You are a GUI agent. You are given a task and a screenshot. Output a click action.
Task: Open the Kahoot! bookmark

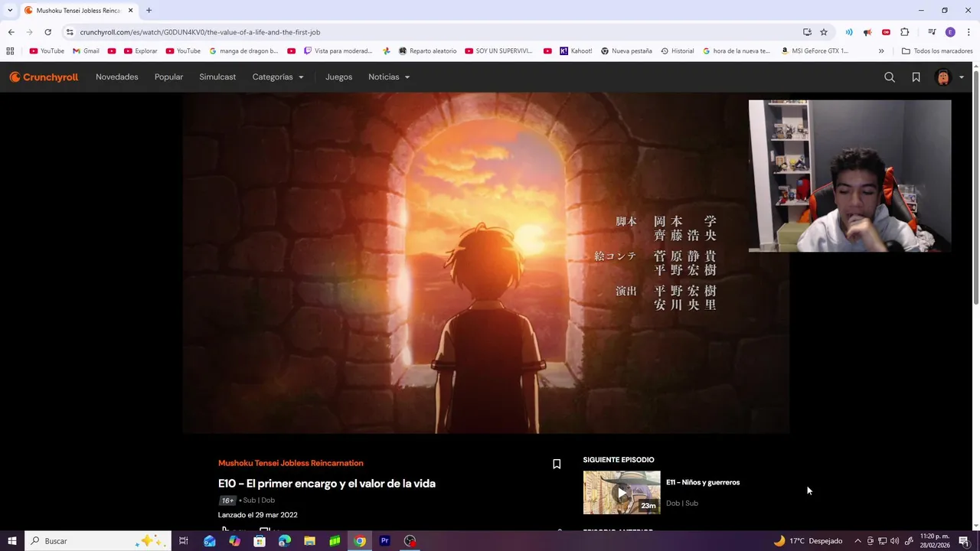(x=576, y=51)
